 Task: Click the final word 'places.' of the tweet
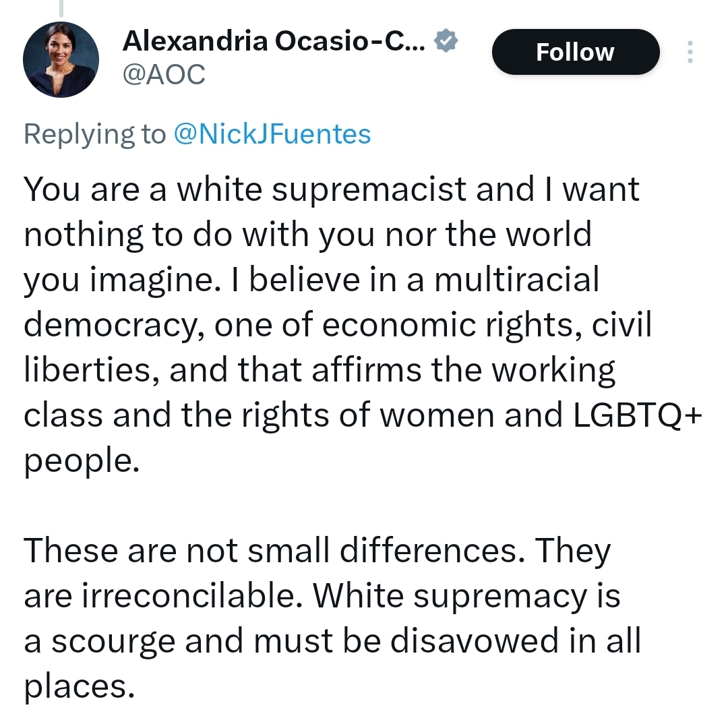(x=75, y=687)
